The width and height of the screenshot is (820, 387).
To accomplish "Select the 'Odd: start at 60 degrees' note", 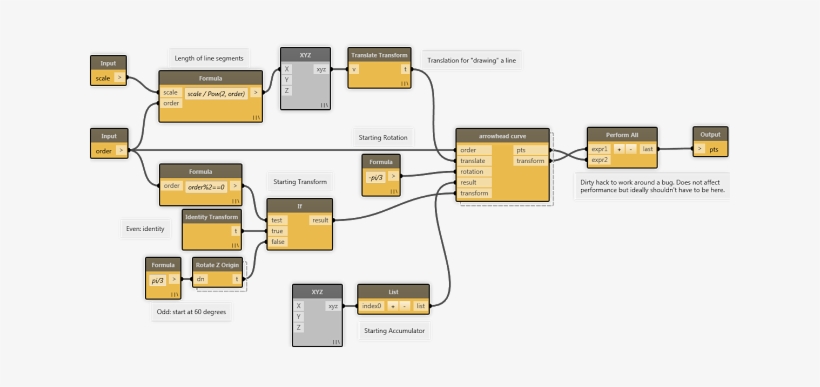I will tap(191, 312).
